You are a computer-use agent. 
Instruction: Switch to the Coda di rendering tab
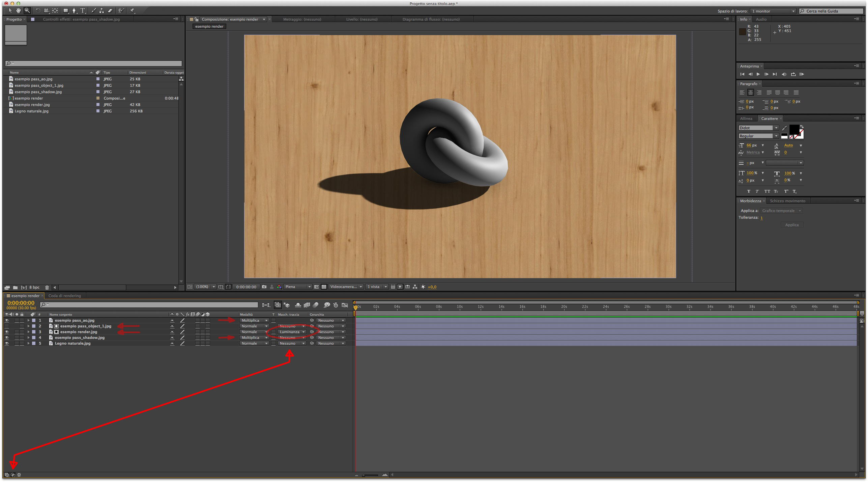point(64,296)
